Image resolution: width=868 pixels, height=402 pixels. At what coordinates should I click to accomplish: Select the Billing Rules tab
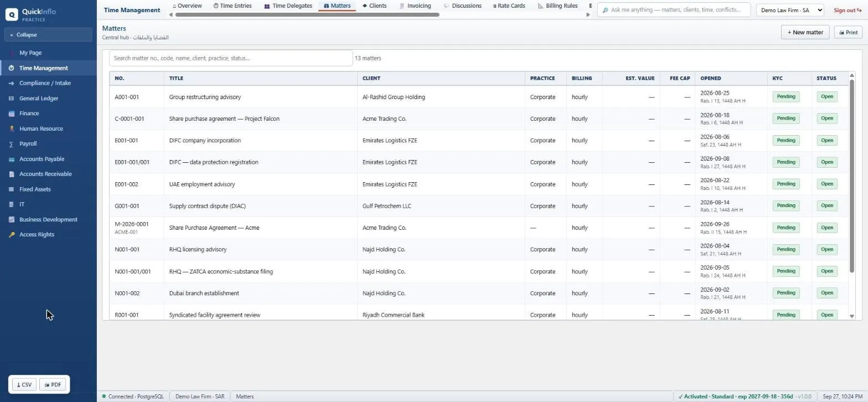[x=557, y=6]
